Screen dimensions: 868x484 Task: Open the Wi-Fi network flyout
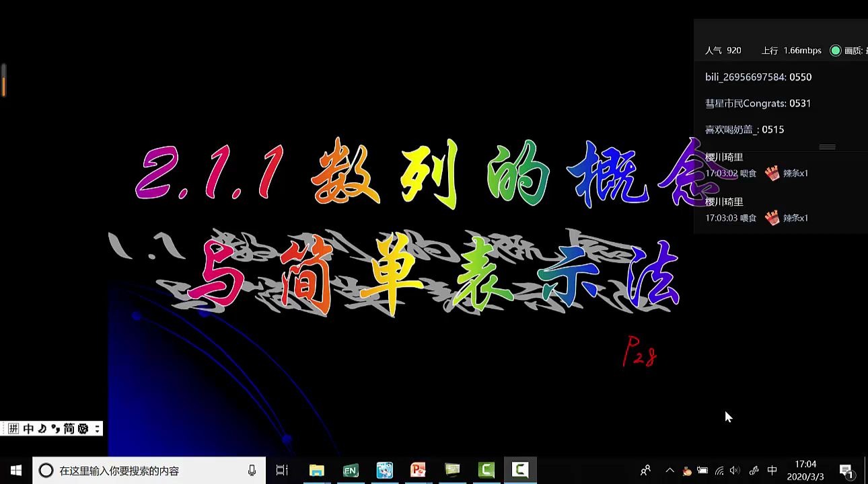point(719,471)
